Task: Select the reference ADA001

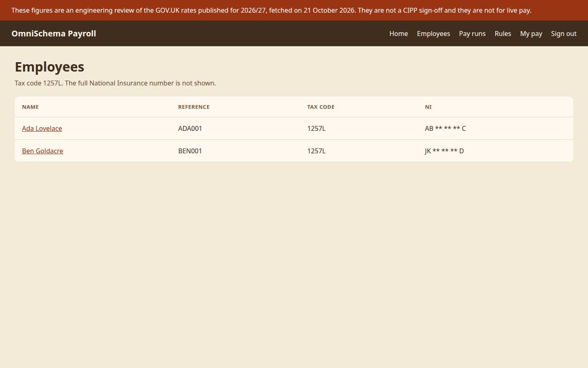Action: pyautogui.click(x=190, y=128)
